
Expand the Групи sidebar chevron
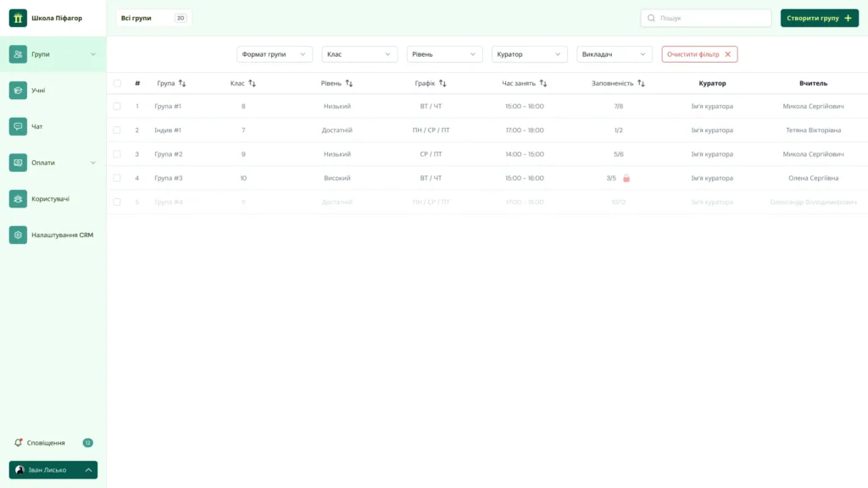pos(93,54)
